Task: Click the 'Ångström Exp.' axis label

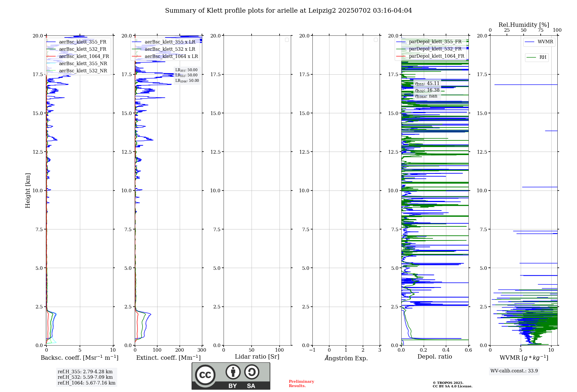Action: tap(346, 358)
